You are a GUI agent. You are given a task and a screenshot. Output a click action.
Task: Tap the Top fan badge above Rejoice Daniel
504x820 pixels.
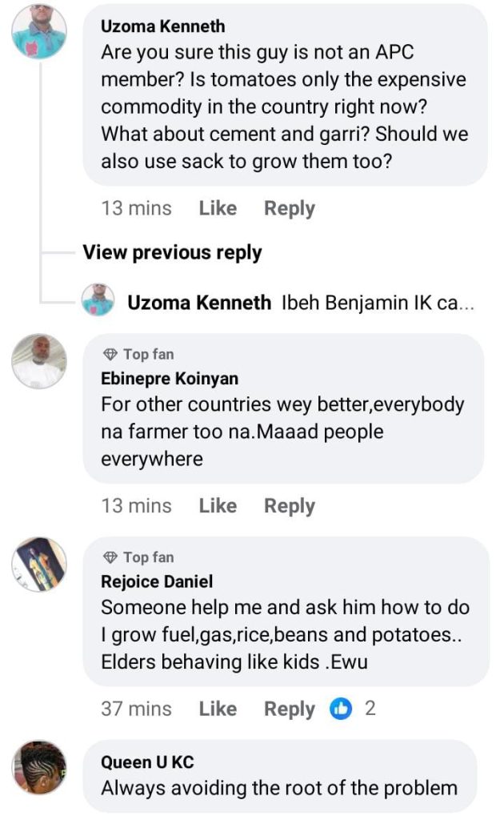tap(138, 557)
